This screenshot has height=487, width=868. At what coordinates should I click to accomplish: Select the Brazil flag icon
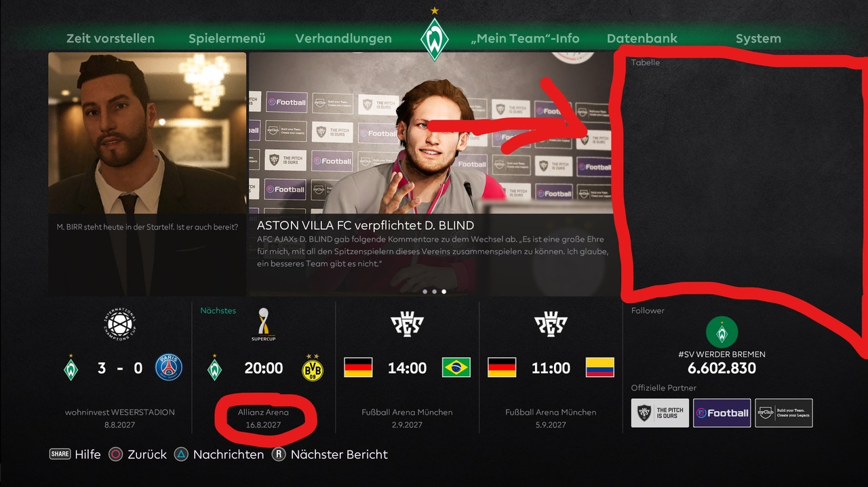[x=456, y=368]
